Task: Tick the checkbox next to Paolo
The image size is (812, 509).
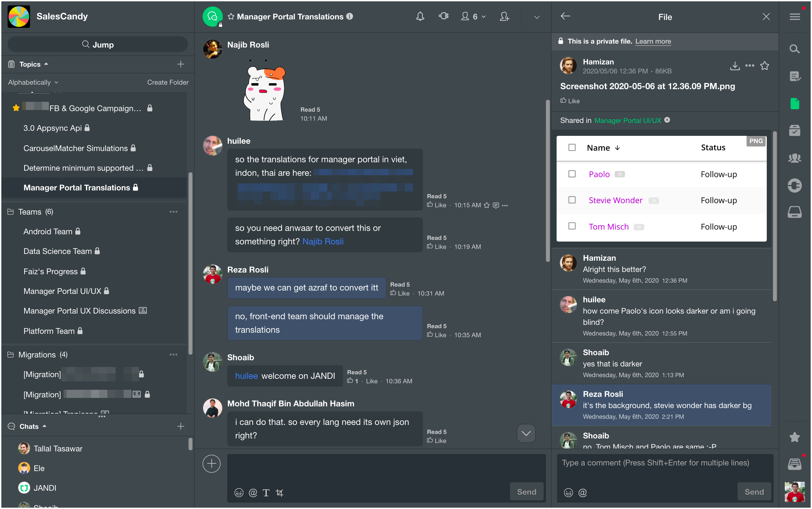Action: pyautogui.click(x=572, y=174)
